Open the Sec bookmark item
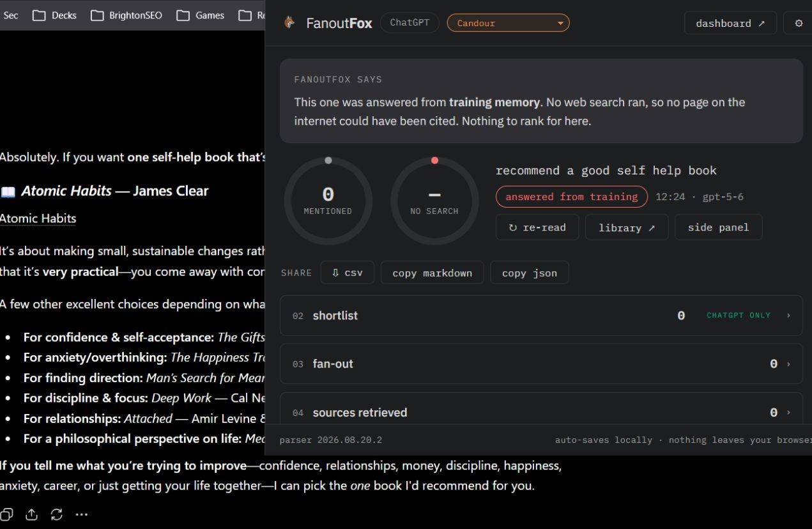812x529 pixels. (10, 15)
